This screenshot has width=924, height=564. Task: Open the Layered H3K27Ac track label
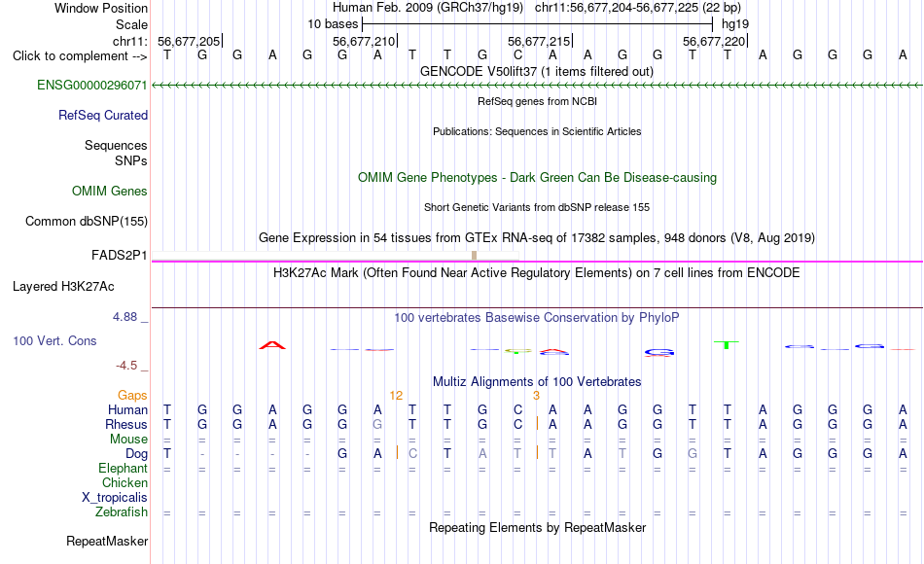pyautogui.click(x=63, y=287)
